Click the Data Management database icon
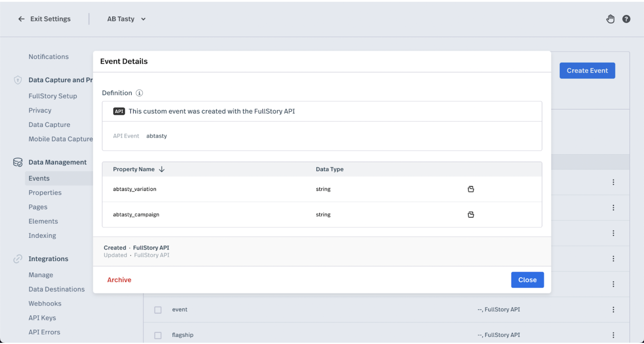Viewport: 644px width, 344px height. tap(18, 162)
